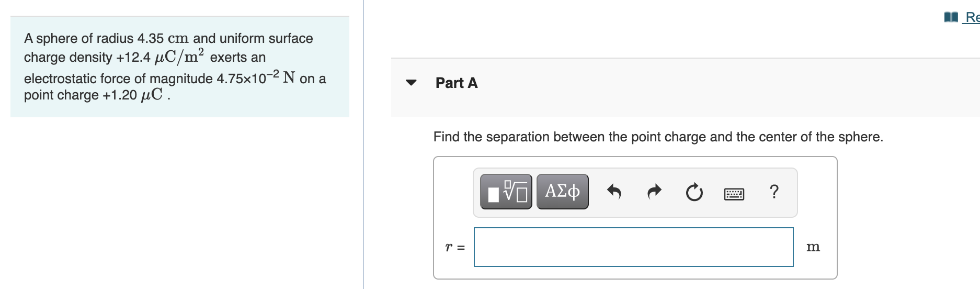
Task: Open help via question mark icon
Action: pos(774,192)
